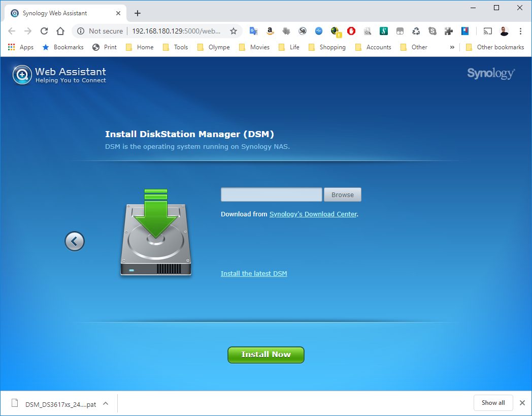Open the Chrome profile avatar

point(504,31)
